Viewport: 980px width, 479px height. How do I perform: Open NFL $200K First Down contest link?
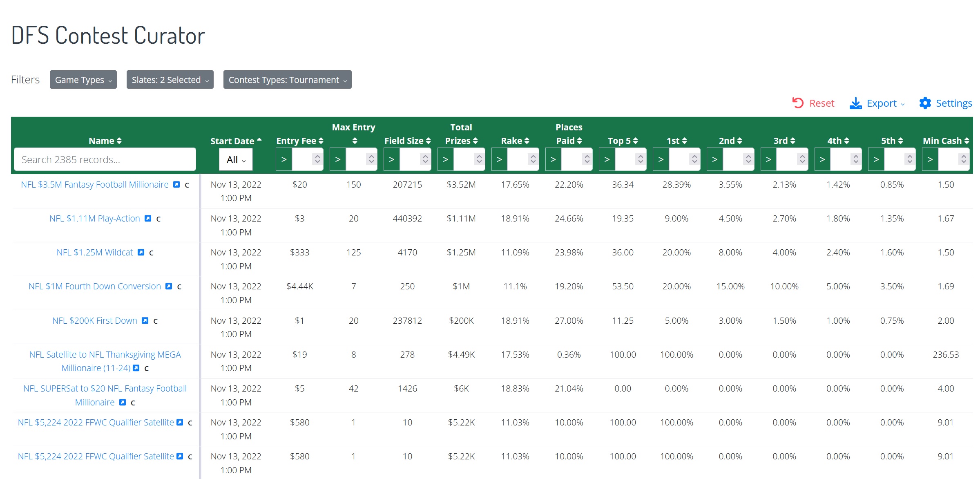[x=95, y=321]
